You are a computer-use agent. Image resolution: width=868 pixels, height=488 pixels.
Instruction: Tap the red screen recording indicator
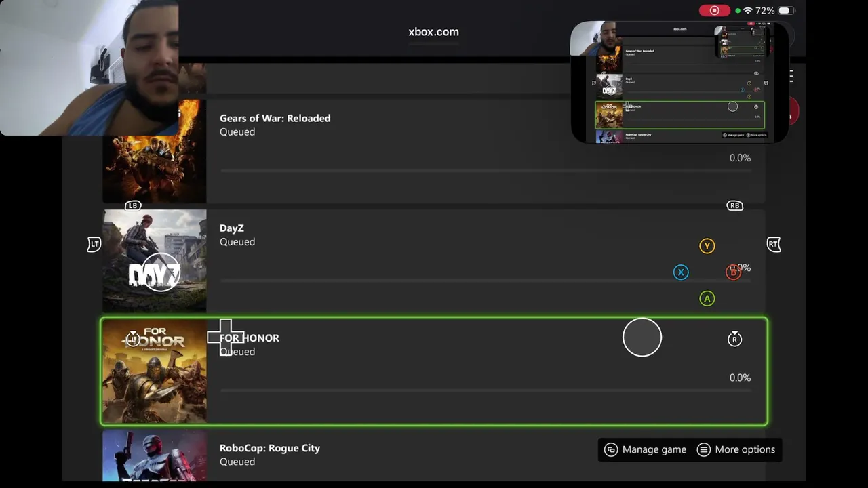[x=715, y=11]
